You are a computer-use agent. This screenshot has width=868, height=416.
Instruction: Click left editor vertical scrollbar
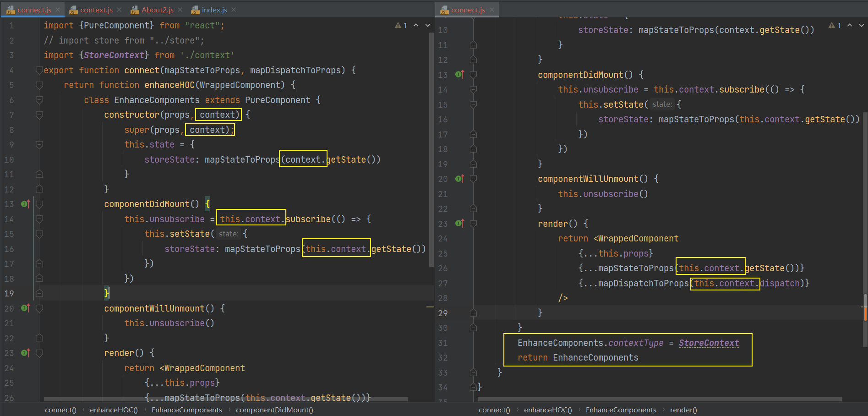point(431,149)
